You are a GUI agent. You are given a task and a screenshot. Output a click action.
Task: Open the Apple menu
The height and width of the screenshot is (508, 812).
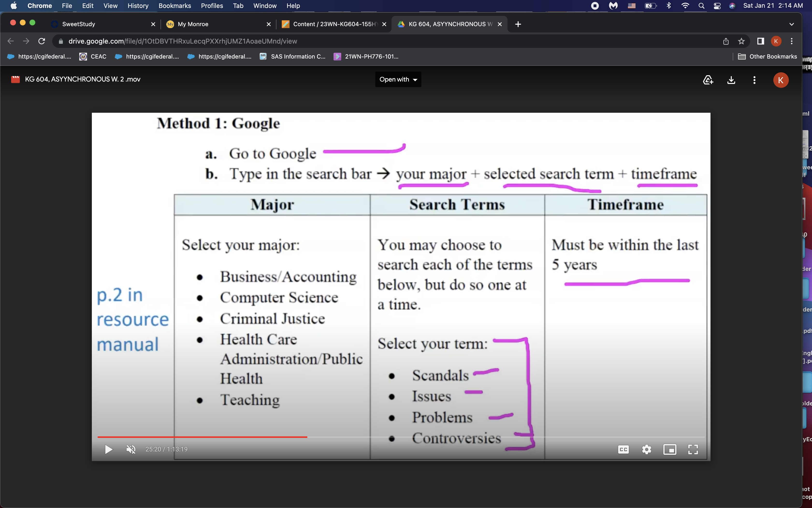14,6
